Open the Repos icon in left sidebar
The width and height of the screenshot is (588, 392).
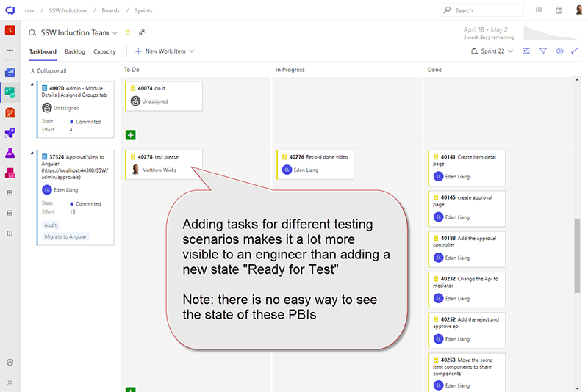[10, 113]
